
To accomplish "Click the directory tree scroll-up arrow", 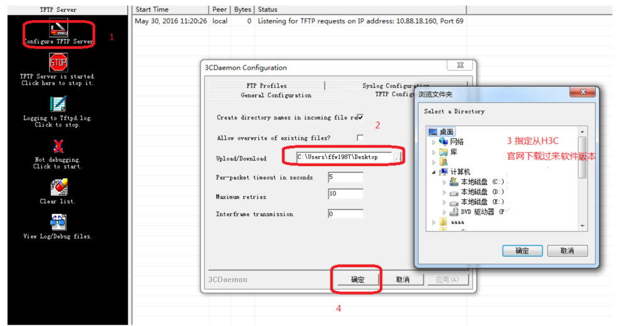I will (582, 131).
